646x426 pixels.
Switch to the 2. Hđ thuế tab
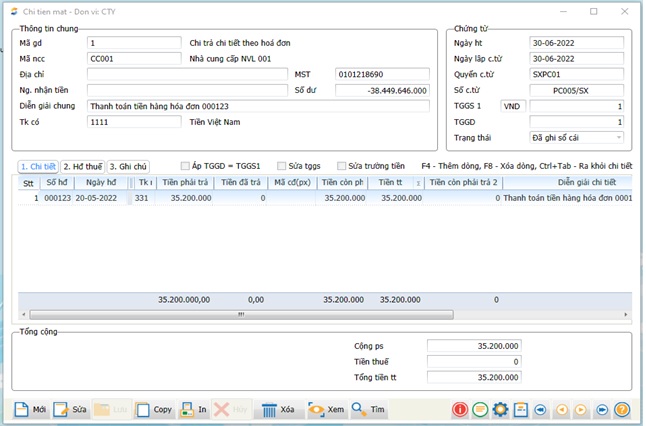(x=83, y=166)
